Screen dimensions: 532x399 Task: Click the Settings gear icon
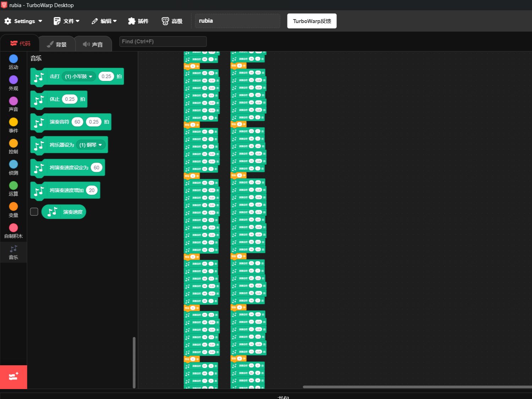pyautogui.click(x=8, y=21)
